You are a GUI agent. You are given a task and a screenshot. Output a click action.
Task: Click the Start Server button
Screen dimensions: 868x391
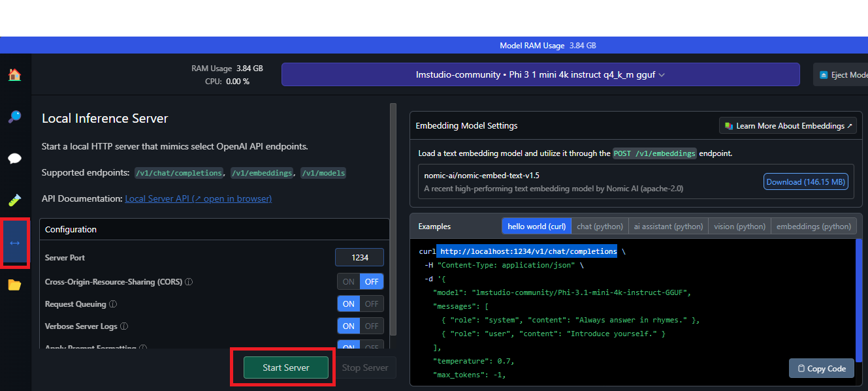(x=285, y=368)
